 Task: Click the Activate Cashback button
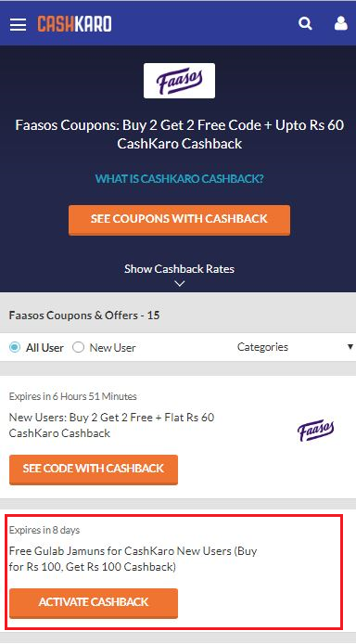tap(94, 603)
